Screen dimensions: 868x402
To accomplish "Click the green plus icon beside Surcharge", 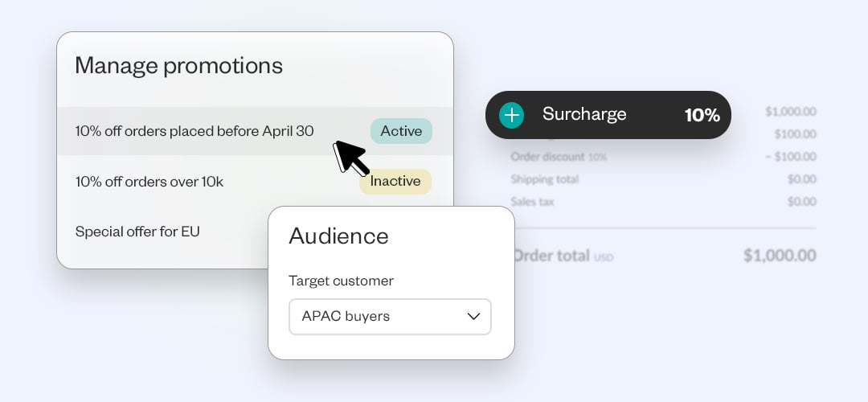I will pos(511,115).
